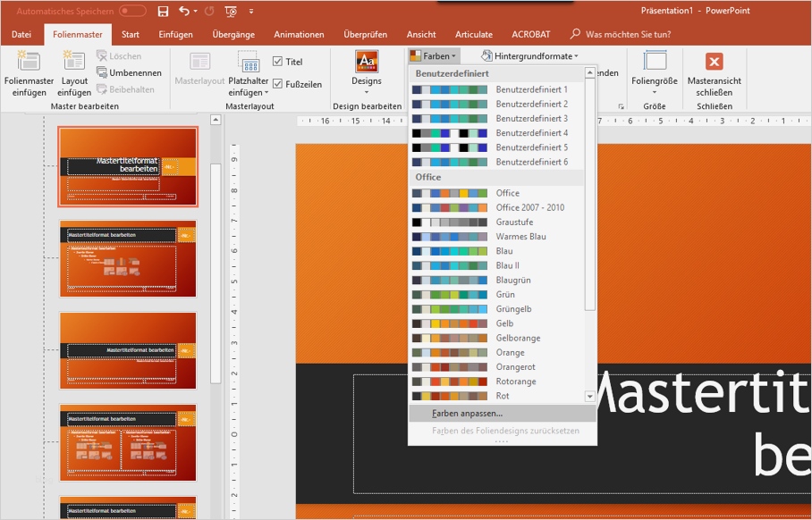The width and height of the screenshot is (812, 520).
Task: Open the Designs gallery icon
Action: tap(366, 62)
